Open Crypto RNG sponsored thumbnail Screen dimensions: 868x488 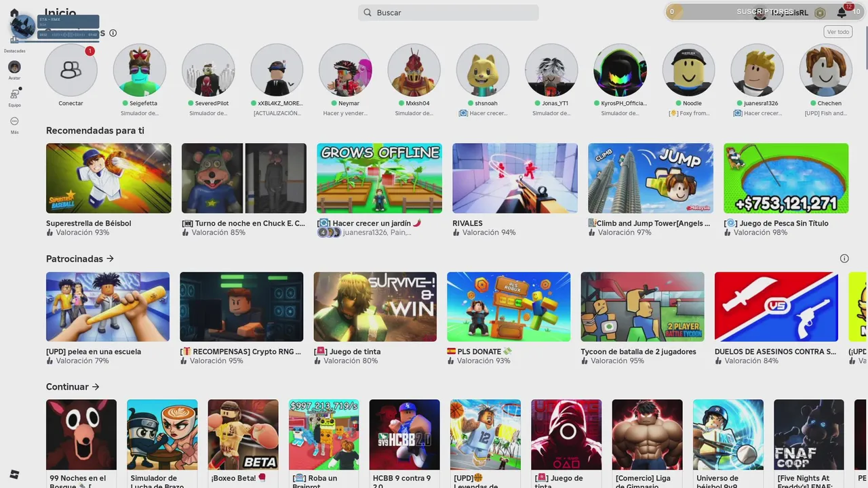pyautogui.click(x=241, y=307)
